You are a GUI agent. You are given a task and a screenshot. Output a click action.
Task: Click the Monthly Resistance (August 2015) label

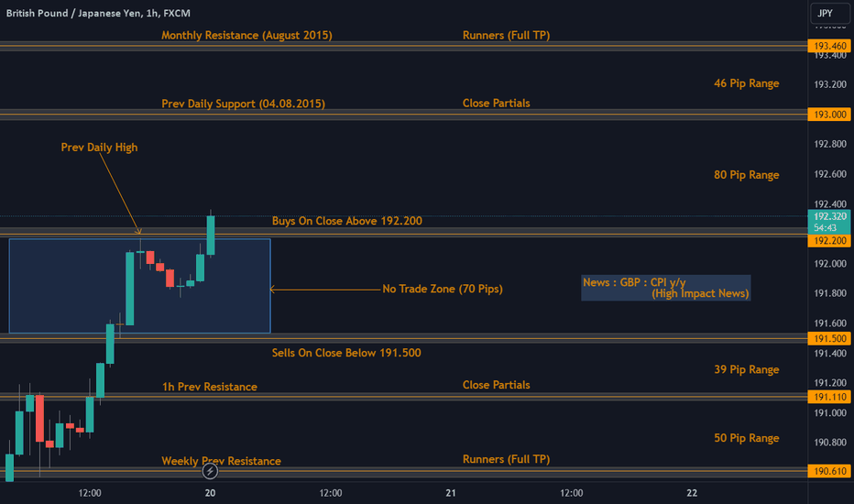(x=246, y=36)
